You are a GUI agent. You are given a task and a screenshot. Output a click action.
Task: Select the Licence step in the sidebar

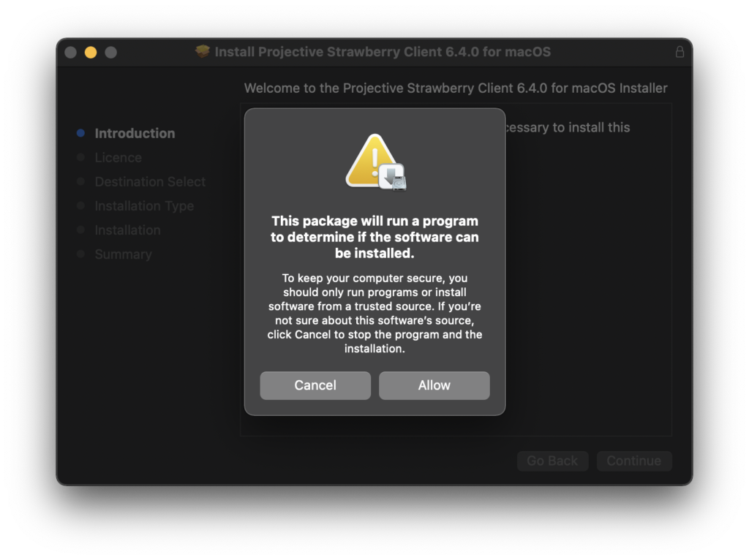pos(118,157)
